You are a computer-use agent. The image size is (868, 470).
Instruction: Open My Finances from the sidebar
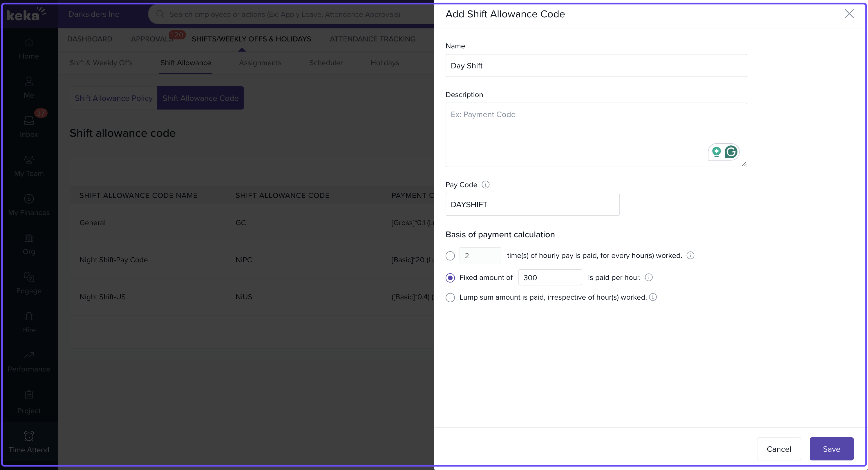(x=29, y=205)
